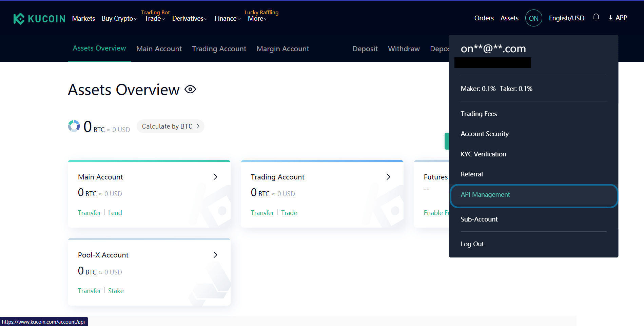644x326 pixels.
Task: Click the KuCoin logo icon
Action: [x=19, y=19]
